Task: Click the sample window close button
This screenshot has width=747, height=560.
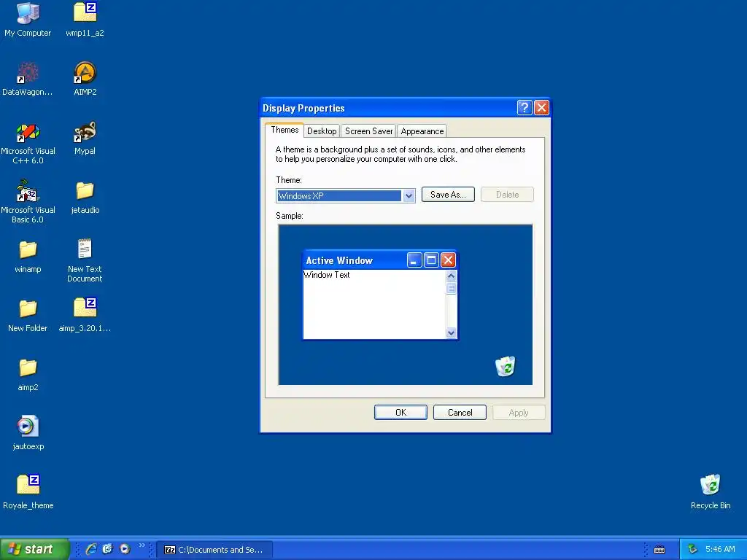Action: tap(448, 260)
